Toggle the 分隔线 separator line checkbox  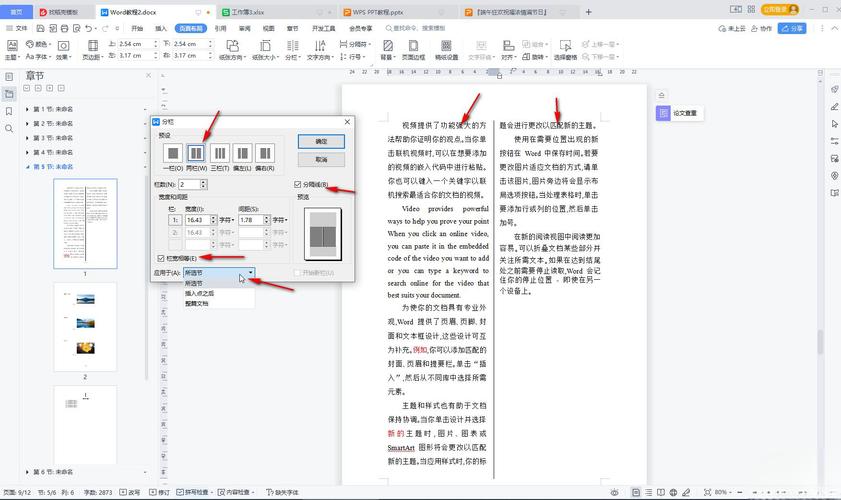pyautogui.click(x=298, y=185)
